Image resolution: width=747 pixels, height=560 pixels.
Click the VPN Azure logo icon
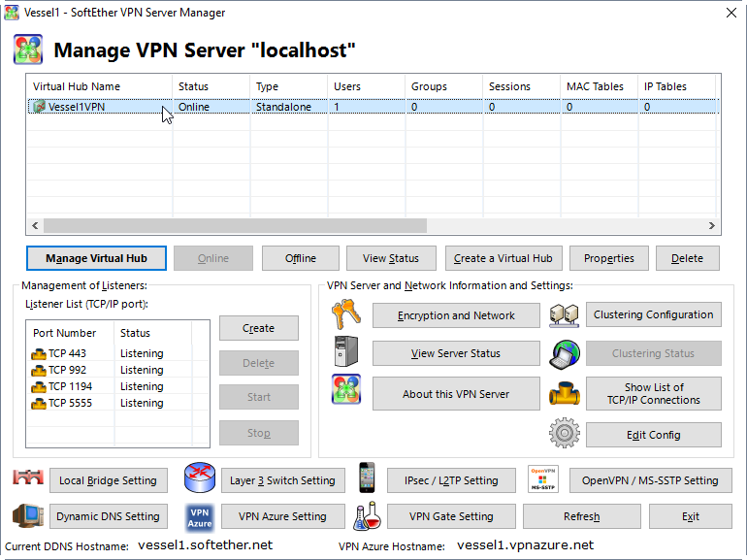click(x=200, y=517)
